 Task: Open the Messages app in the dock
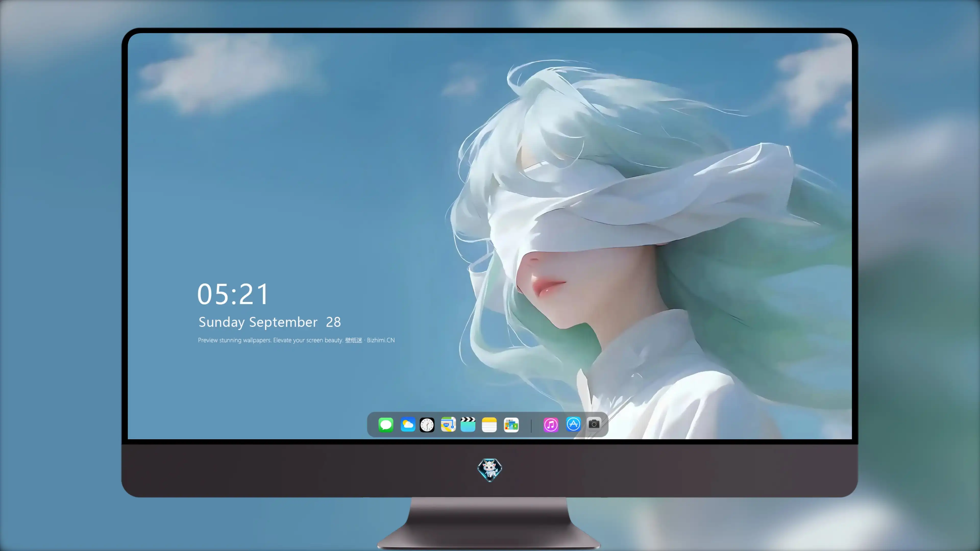(386, 424)
